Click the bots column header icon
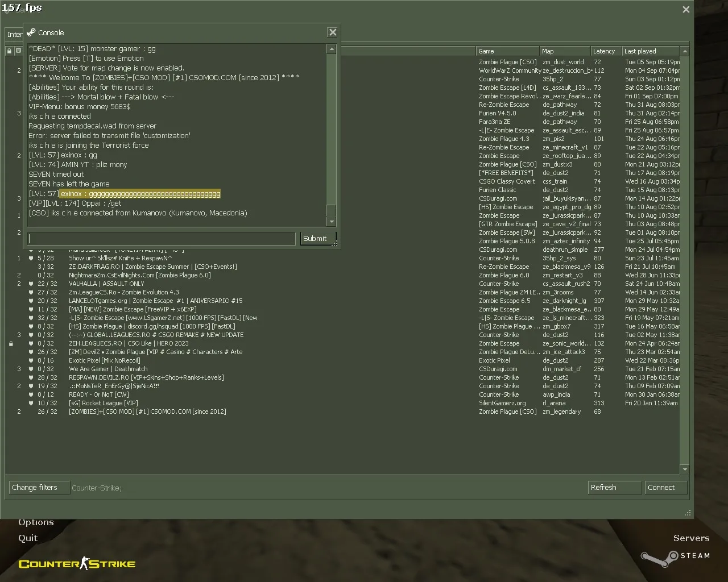Image resolution: width=728 pixels, height=582 pixels. point(18,51)
